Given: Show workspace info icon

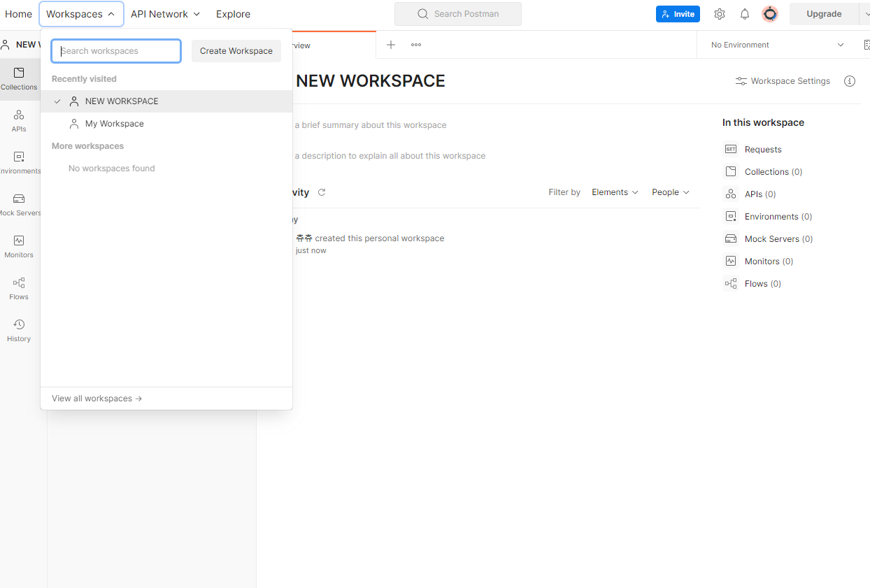Looking at the screenshot, I should coord(850,81).
